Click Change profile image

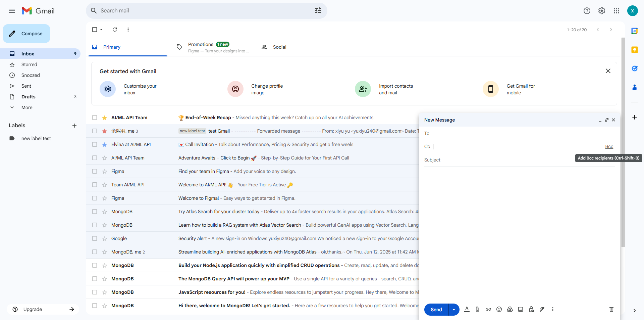(x=256, y=89)
